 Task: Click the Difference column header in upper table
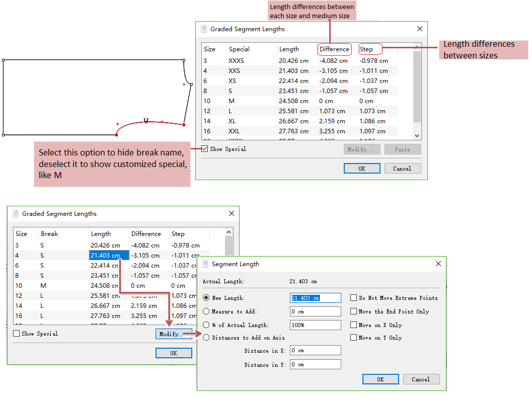[x=334, y=49]
